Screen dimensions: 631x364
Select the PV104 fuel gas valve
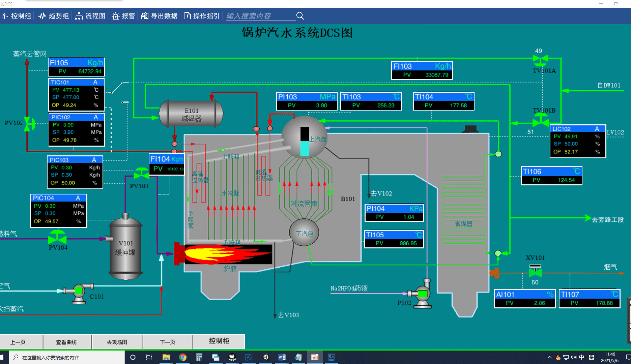tap(57, 237)
